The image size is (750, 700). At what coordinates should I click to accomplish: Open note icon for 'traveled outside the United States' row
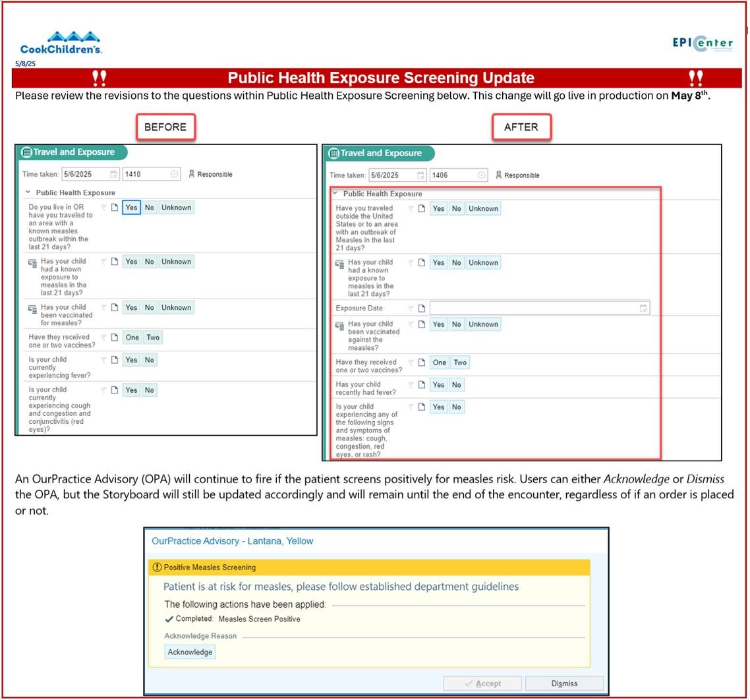[421, 208]
